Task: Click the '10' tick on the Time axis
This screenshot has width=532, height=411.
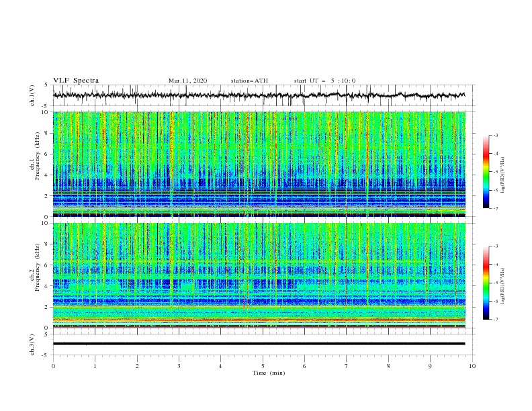Action: point(472,366)
